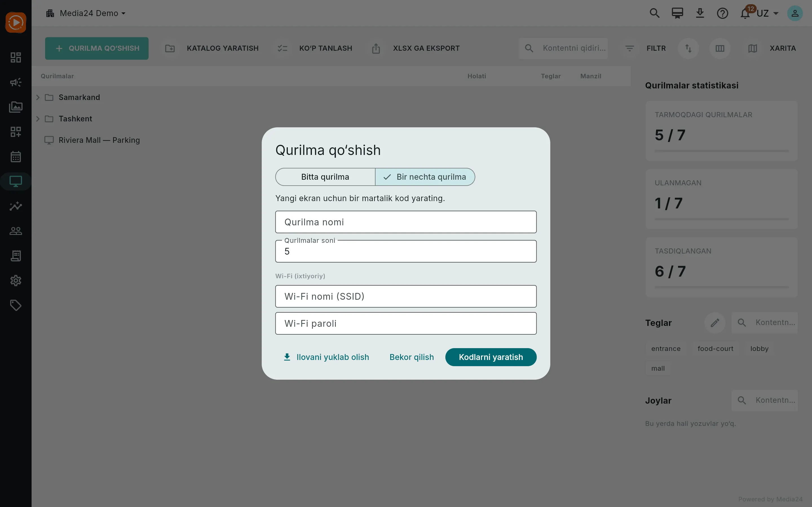Click the Qurilma nomi input field

pyautogui.click(x=406, y=222)
